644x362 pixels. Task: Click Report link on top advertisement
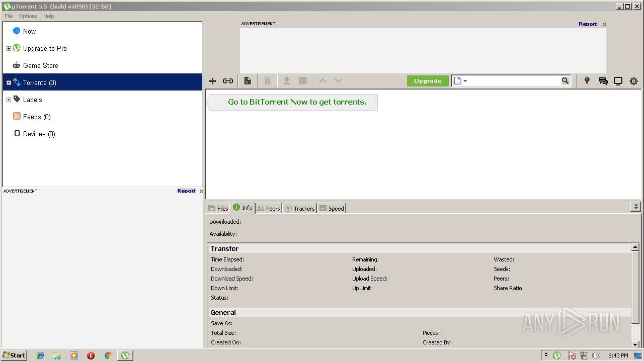coord(588,24)
